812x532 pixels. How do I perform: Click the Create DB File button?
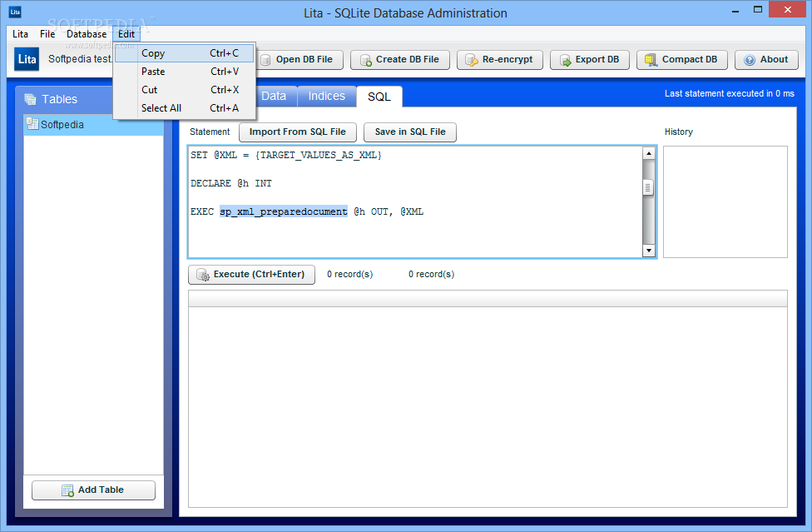click(400, 60)
